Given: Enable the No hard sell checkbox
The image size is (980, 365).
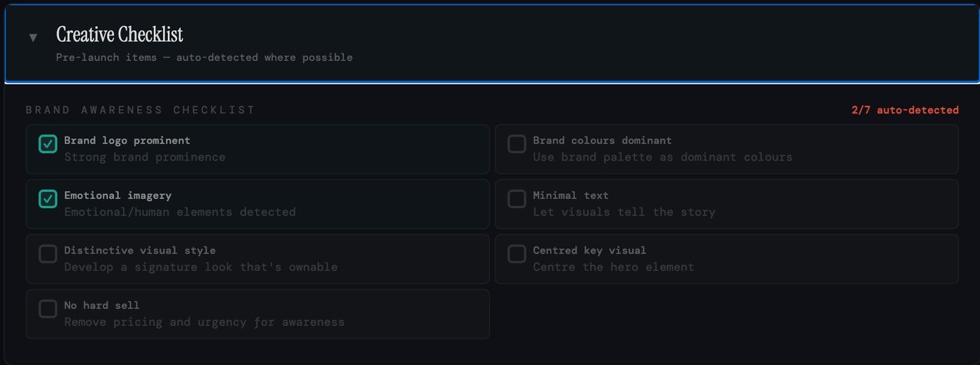Looking at the screenshot, I should pyautogui.click(x=48, y=309).
